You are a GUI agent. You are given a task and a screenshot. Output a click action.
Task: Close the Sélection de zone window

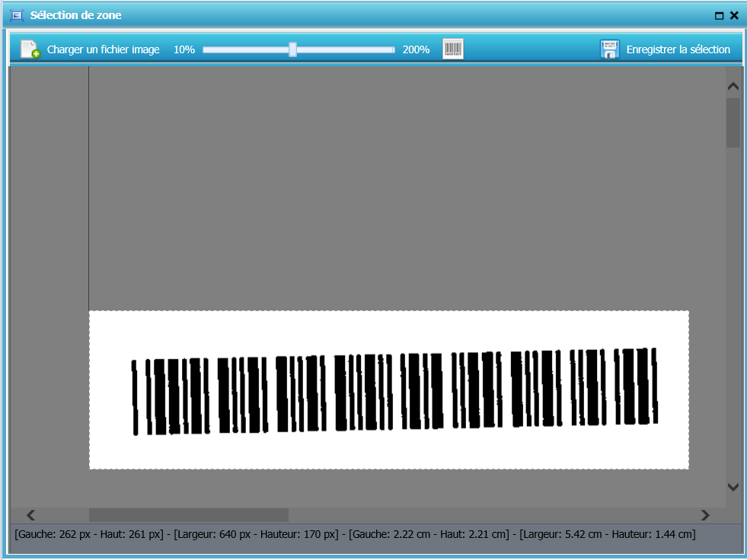[x=734, y=15]
